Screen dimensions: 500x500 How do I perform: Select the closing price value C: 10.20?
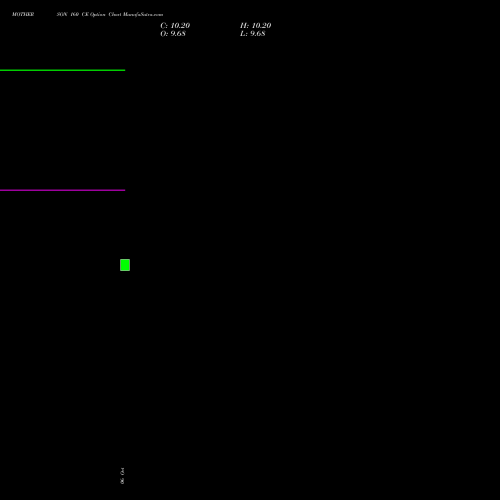175,26
